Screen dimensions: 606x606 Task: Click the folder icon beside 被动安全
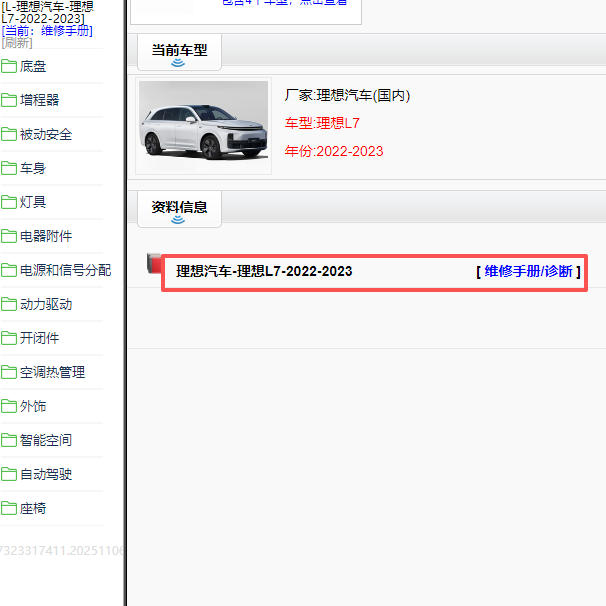[9, 134]
